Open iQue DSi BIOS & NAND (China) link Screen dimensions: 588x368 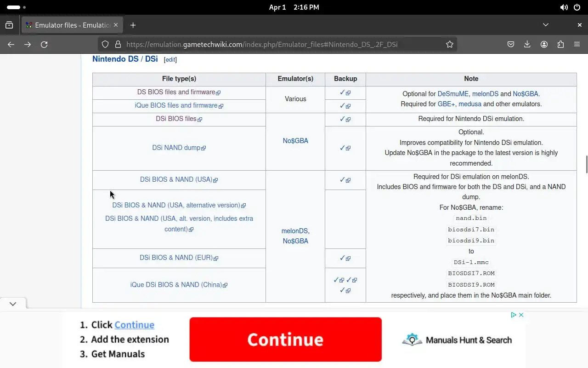(x=179, y=285)
